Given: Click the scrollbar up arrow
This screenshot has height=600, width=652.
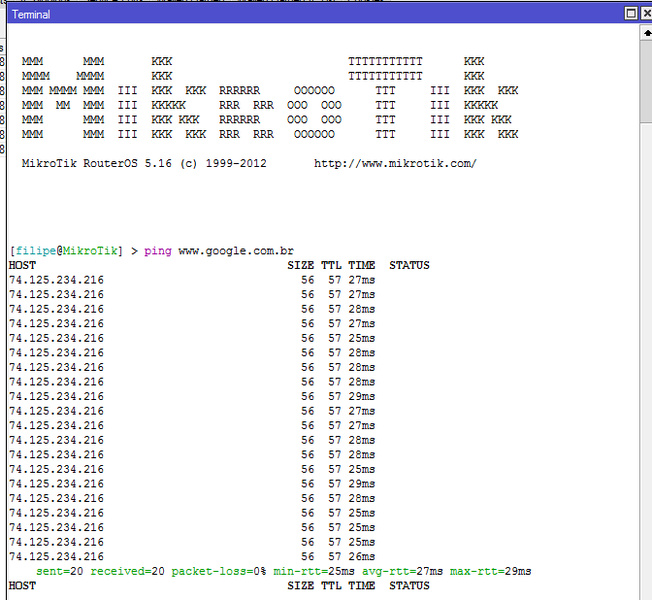Looking at the screenshot, I should pos(647,33).
